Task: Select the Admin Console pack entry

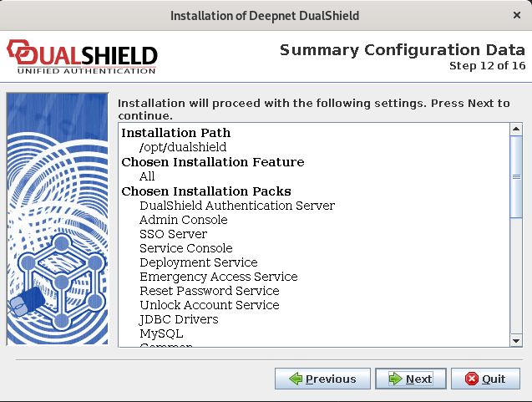Action: tap(183, 220)
